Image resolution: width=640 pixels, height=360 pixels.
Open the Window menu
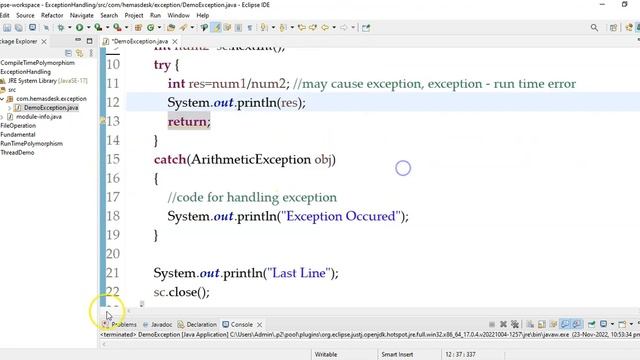(x=178, y=15)
